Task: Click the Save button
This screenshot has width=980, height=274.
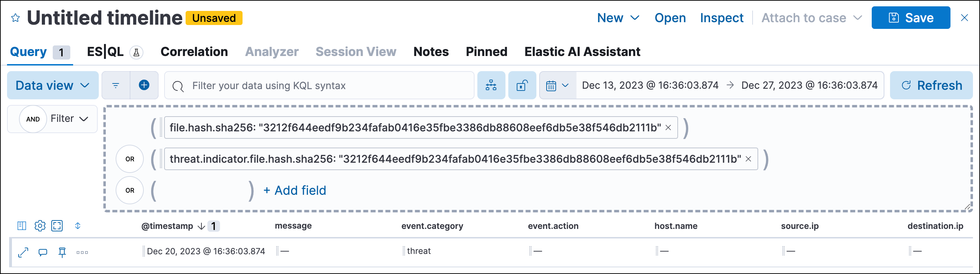Action: 910,18
